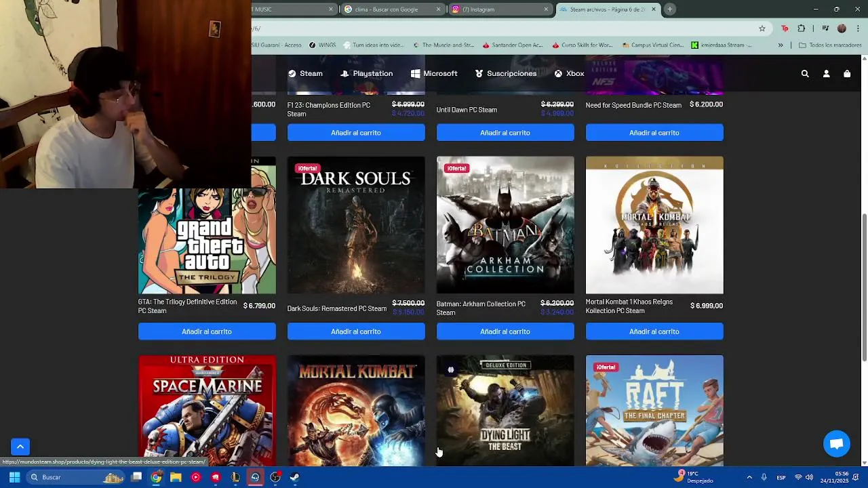
Task: Show hidden system tray icons
Action: (749, 477)
